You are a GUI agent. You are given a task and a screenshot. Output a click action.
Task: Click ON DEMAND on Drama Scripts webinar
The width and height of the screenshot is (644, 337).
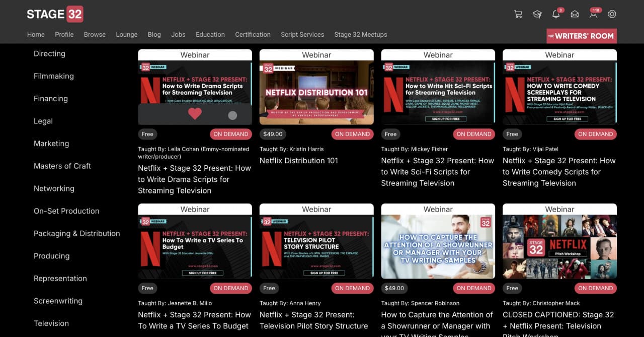[231, 134]
